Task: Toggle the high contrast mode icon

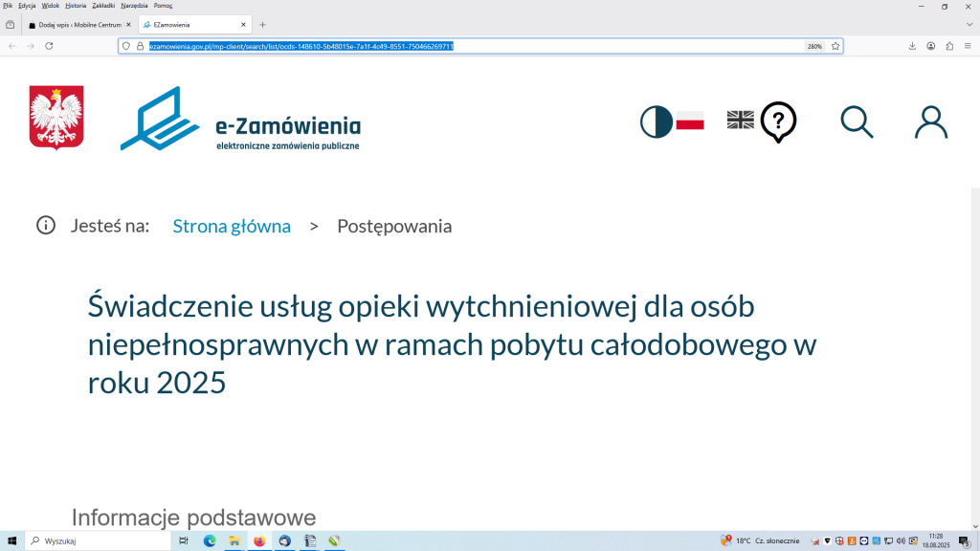Action: tap(657, 121)
